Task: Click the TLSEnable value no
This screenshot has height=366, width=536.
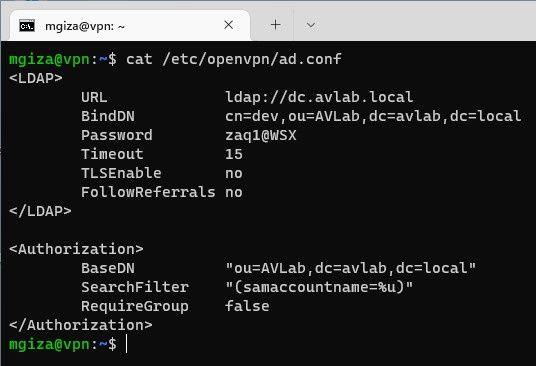Action: [x=234, y=174]
